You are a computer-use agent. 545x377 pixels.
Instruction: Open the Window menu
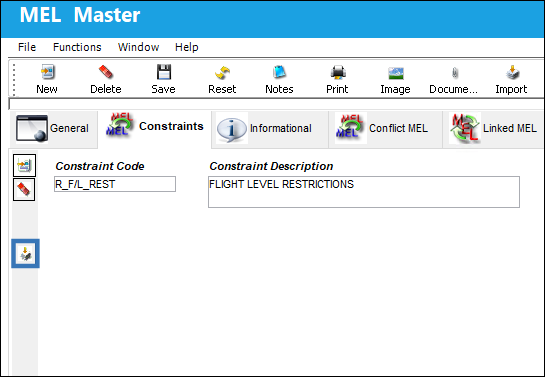pos(138,47)
